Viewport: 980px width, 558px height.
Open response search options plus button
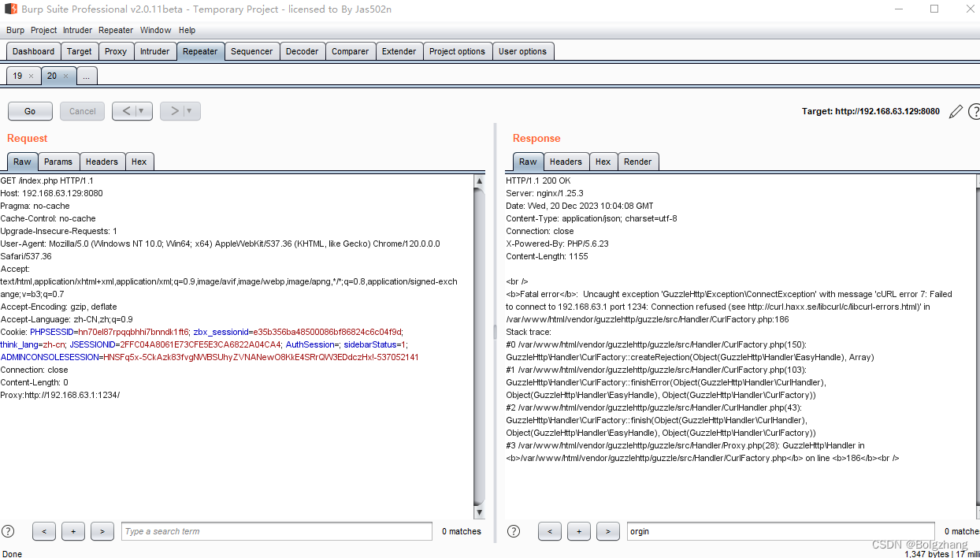pos(579,531)
